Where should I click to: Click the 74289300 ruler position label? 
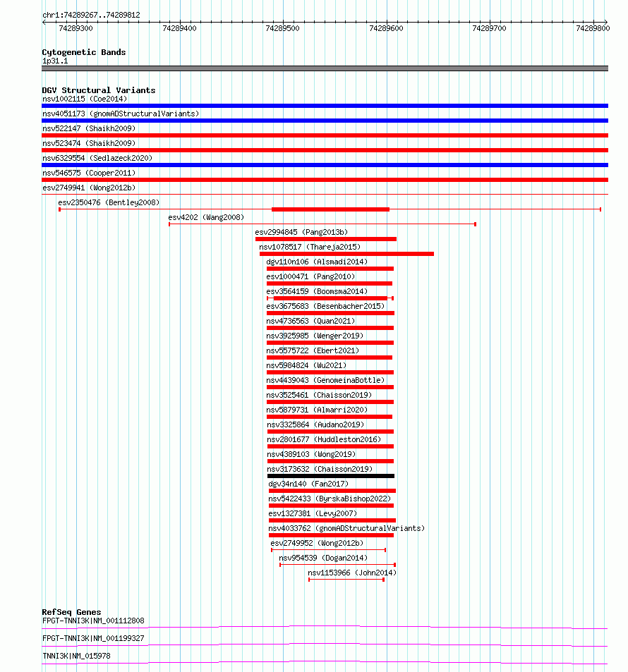click(x=76, y=28)
